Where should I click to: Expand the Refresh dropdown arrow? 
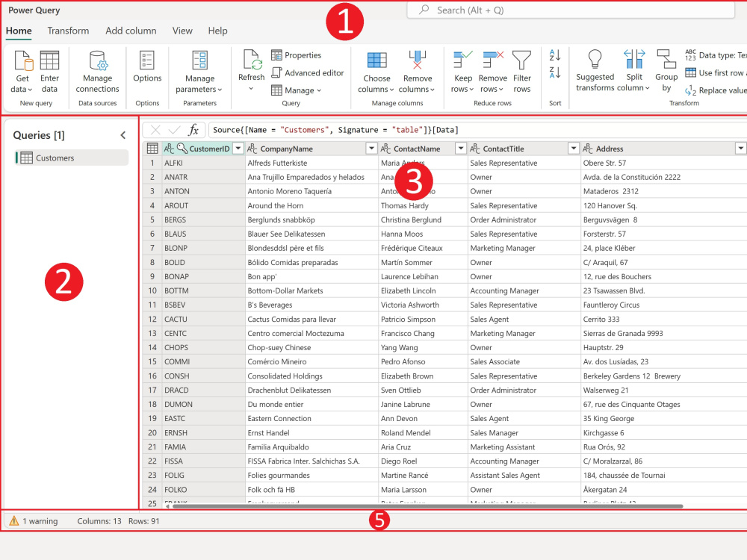[251, 89]
